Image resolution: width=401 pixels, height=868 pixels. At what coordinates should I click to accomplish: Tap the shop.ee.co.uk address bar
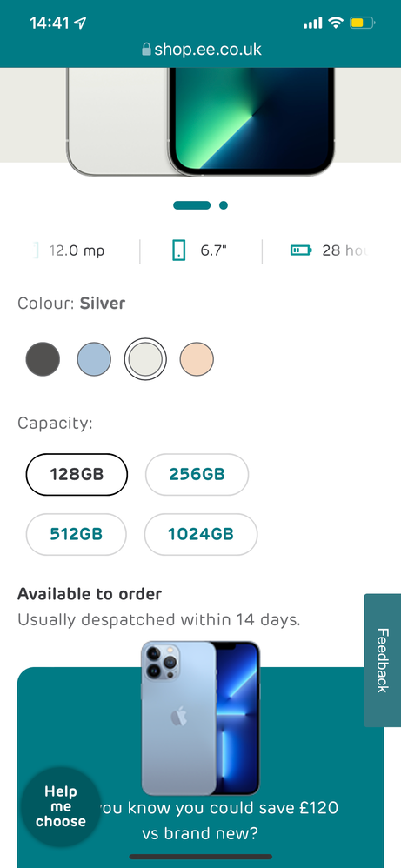pyautogui.click(x=200, y=50)
